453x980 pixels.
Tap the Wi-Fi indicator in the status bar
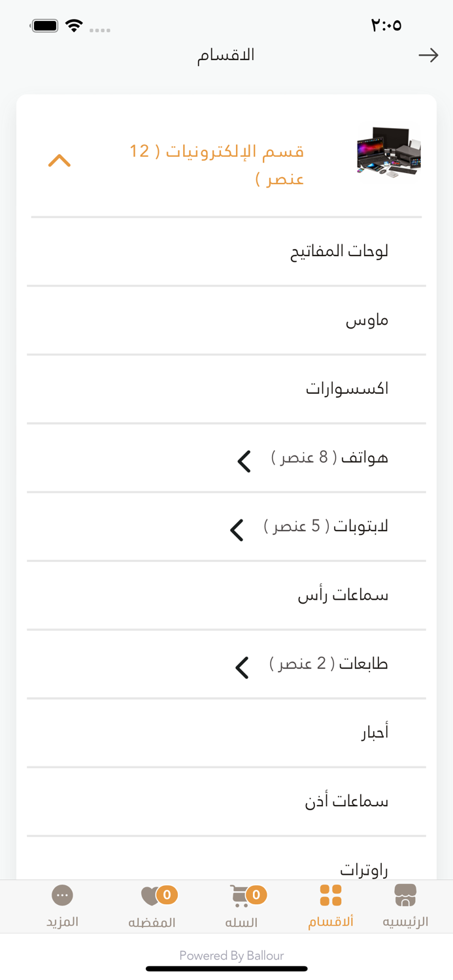click(x=75, y=25)
